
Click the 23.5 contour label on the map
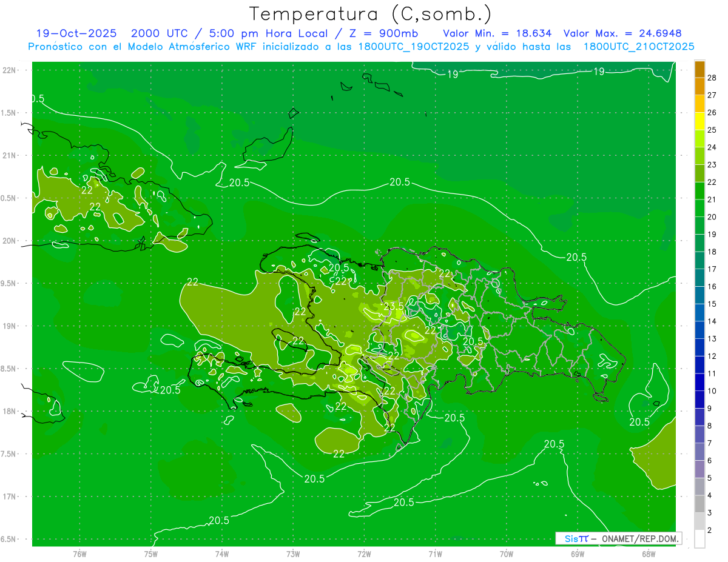point(393,307)
